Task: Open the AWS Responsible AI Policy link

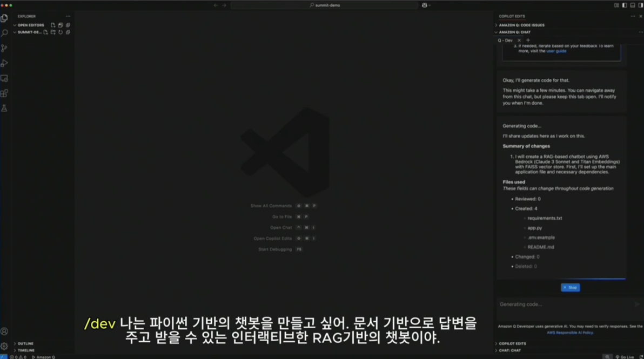Action: click(569, 333)
